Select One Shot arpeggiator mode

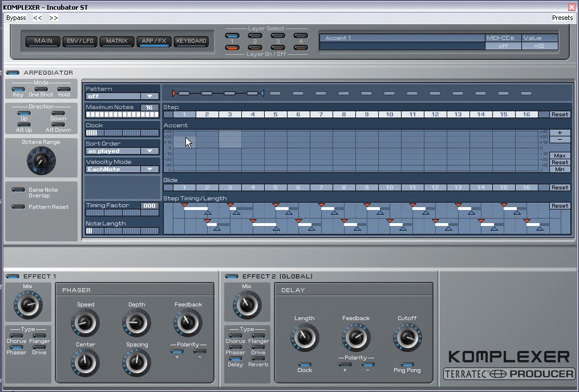[x=41, y=89]
